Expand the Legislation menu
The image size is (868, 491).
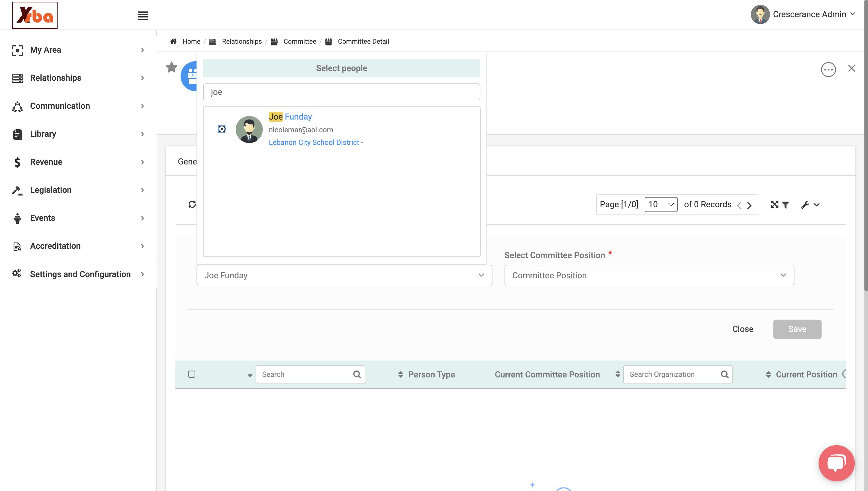click(x=78, y=190)
